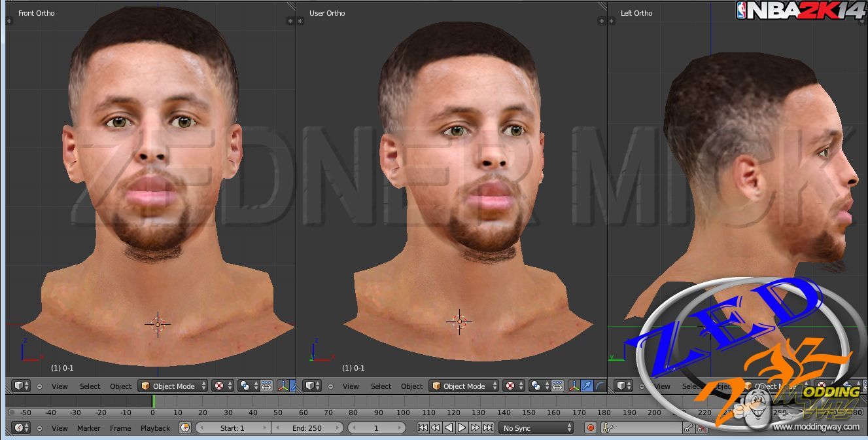Click the keying set key icon
This screenshot has width=868, height=440.
tap(608, 428)
